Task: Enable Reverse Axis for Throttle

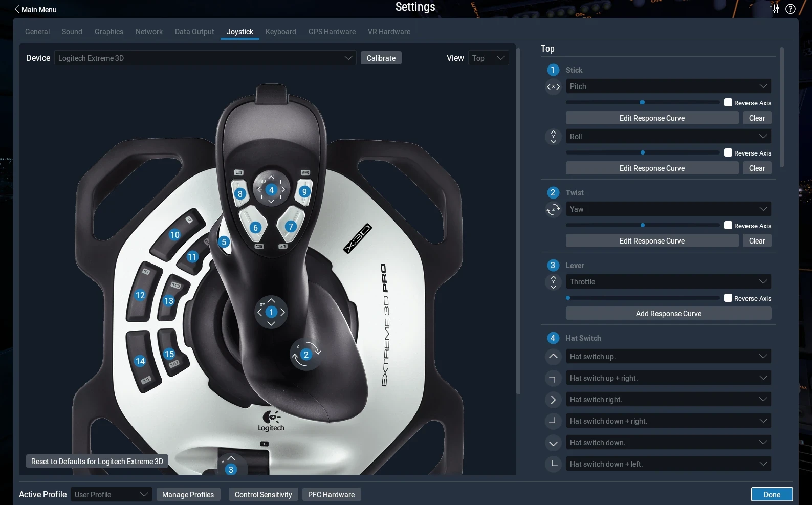Action: click(x=728, y=298)
